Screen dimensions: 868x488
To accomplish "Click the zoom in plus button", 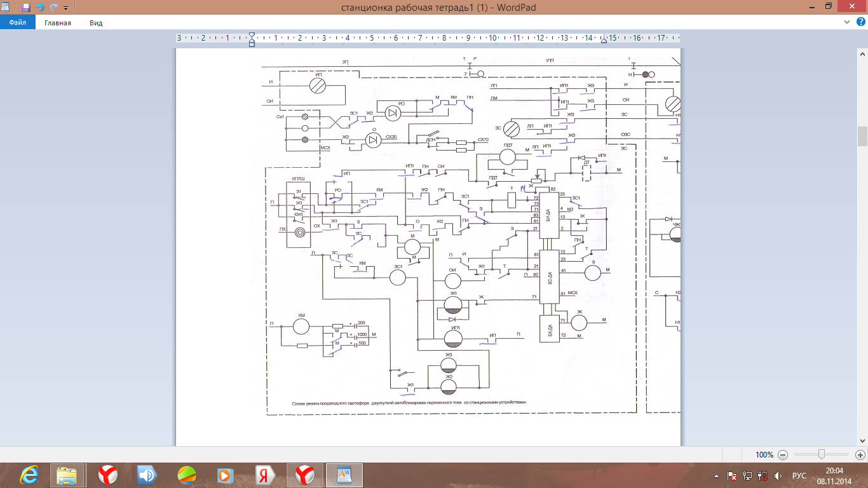I will [x=860, y=454].
